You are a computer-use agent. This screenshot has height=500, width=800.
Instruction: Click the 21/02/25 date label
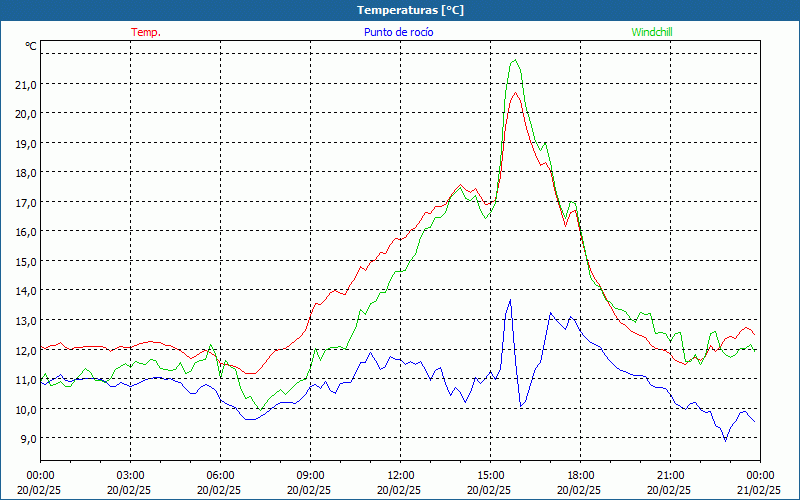coord(760,490)
